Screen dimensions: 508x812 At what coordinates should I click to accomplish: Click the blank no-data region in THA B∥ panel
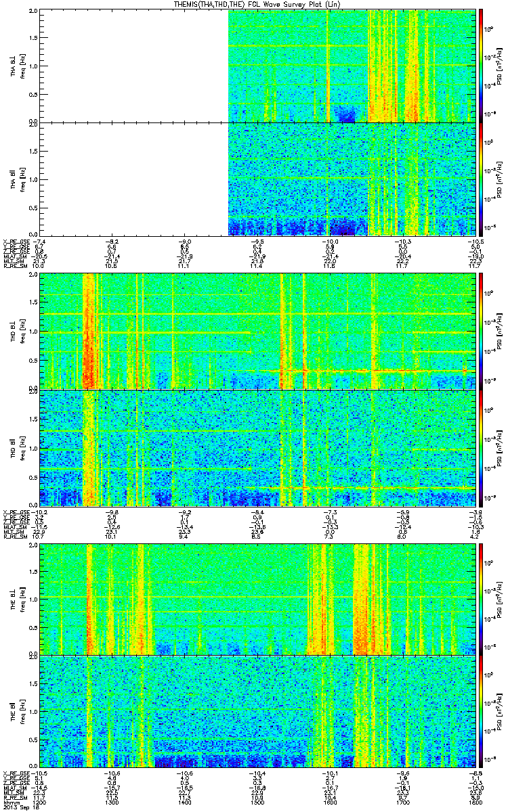(134, 179)
